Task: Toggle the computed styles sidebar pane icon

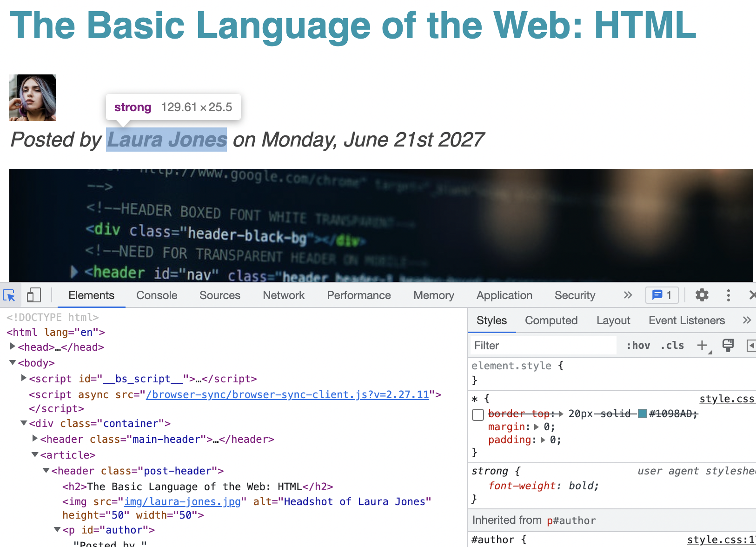Action: 751,346
